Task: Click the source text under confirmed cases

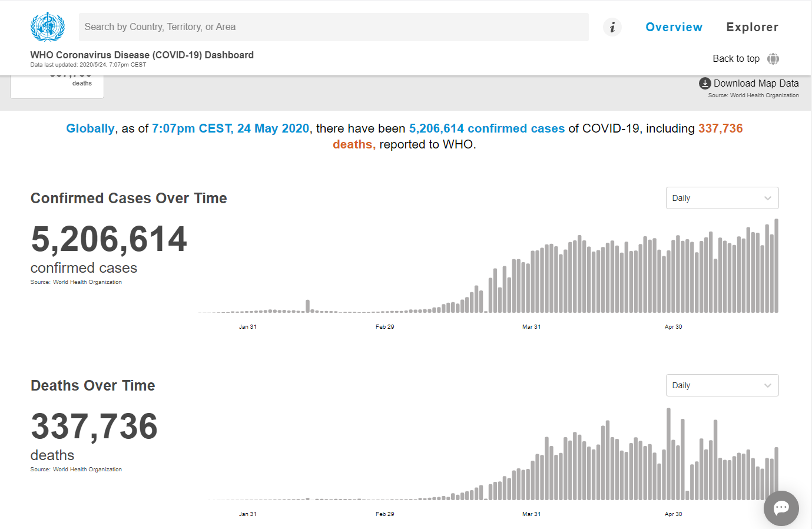Action: tap(76, 282)
